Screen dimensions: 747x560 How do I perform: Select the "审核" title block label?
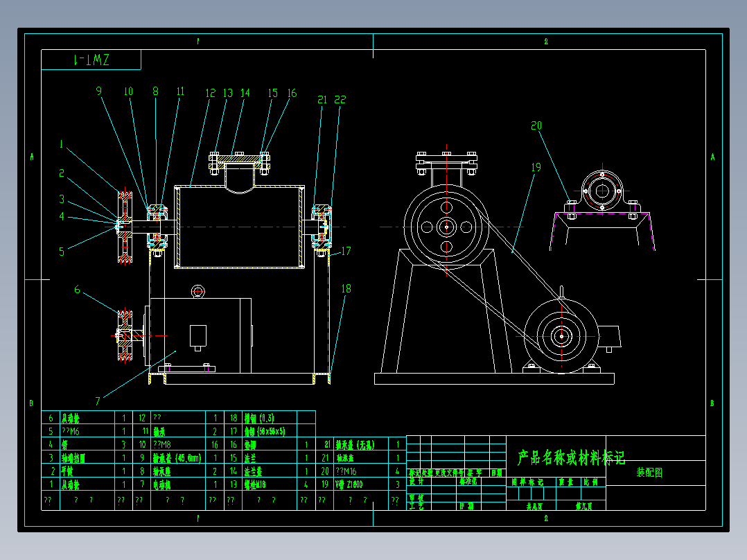416,498
